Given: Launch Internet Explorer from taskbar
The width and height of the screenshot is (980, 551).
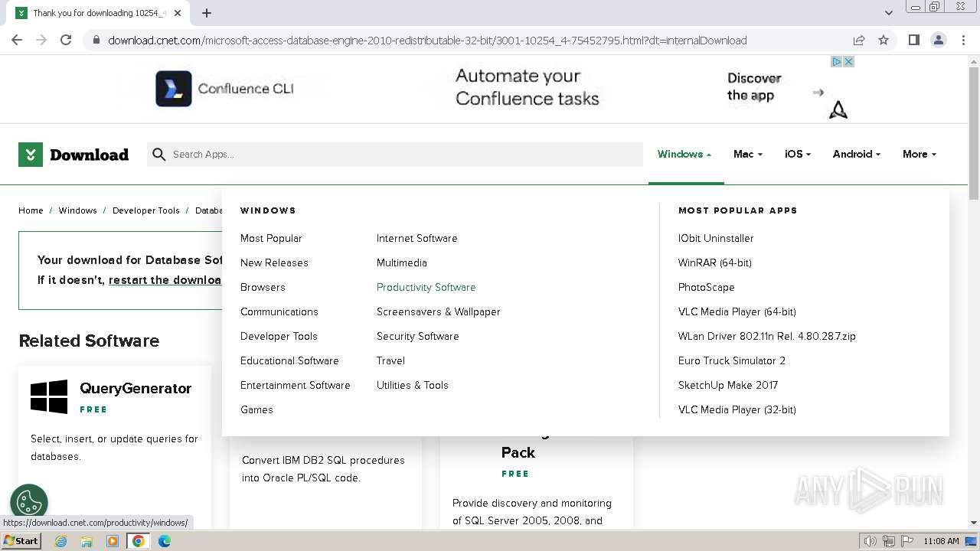Looking at the screenshot, I should pyautogui.click(x=61, y=541).
